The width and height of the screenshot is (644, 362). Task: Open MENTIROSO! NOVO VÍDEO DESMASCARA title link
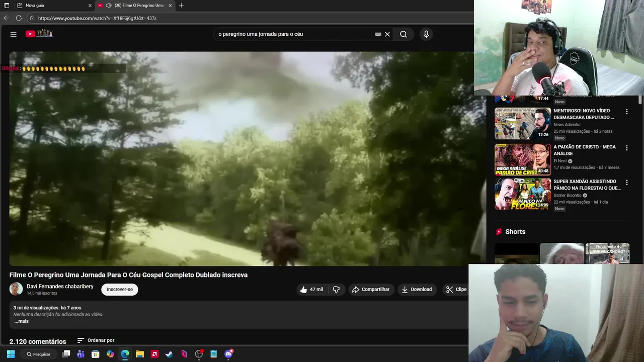click(x=584, y=114)
